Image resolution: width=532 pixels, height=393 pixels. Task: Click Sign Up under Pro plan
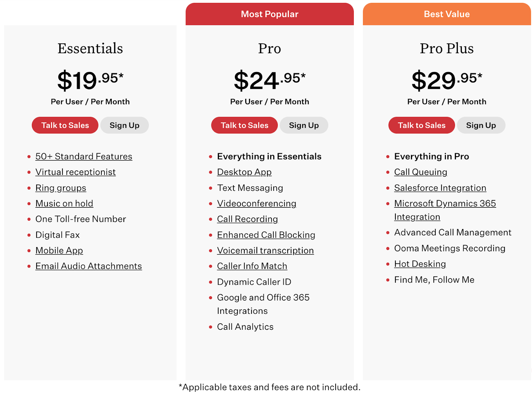pyautogui.click(x=304, y=125)
